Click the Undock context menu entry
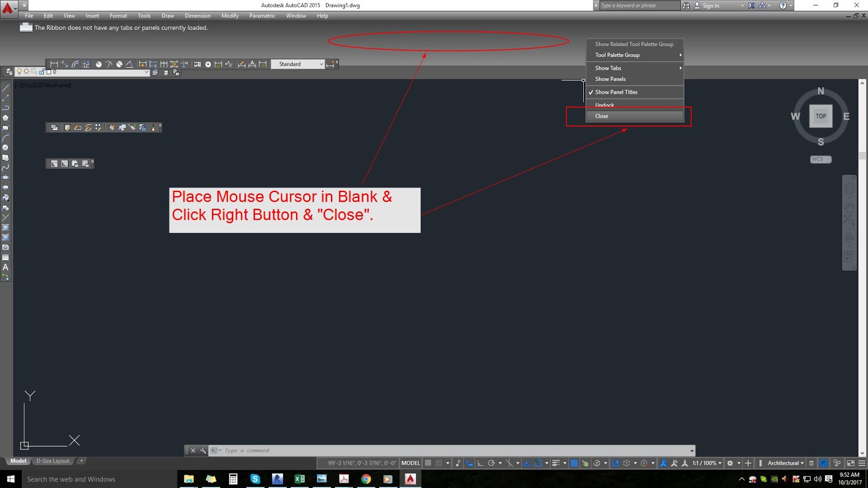868x488 pixels. (604, 105)
